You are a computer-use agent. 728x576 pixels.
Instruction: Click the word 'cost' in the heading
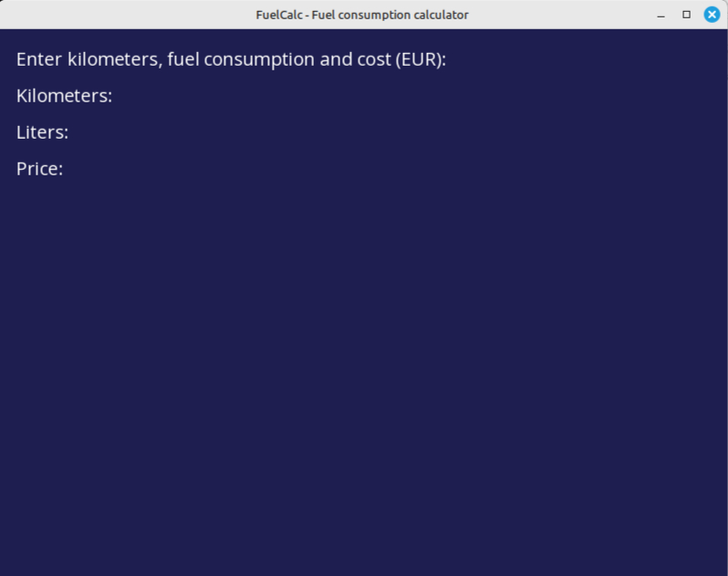pyautogui.click(x=374, y=59)
